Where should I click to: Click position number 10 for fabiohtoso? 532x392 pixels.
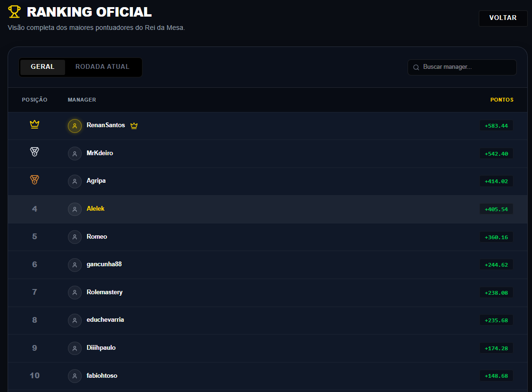pyautogui.click(x=35, y=376)
